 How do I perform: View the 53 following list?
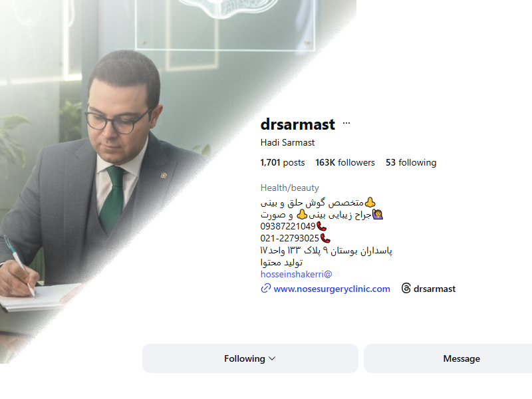click(411, 162)
